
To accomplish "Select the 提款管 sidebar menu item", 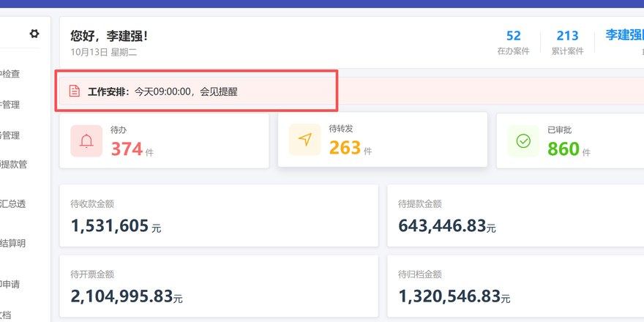I will tap(14, 165).
